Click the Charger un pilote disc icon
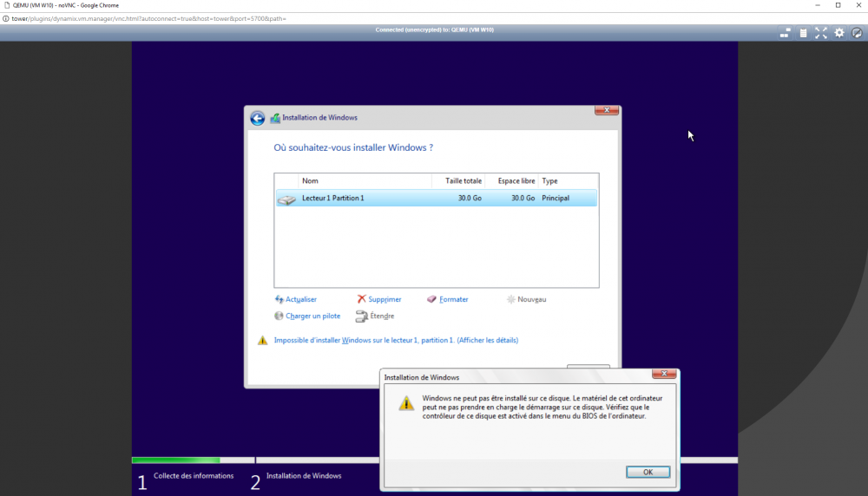The height and width of the screenshot is (496, 868). pyautogui.click(x=279, y=316)
